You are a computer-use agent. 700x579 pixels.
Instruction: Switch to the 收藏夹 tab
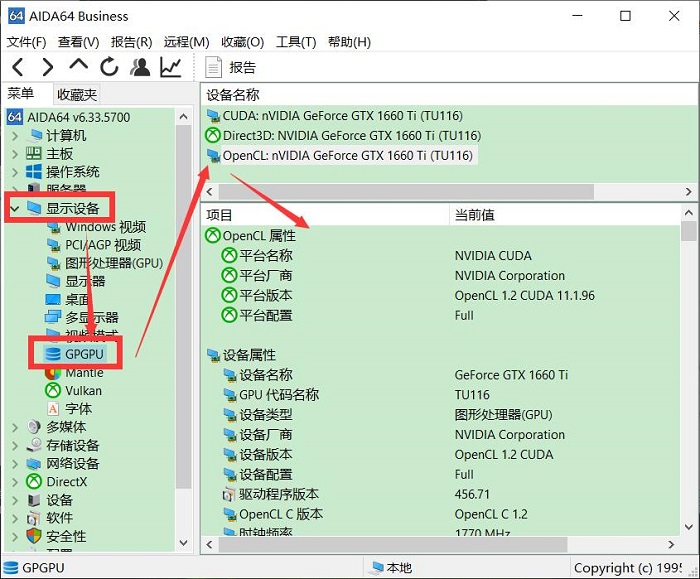(x=77, y=94)
